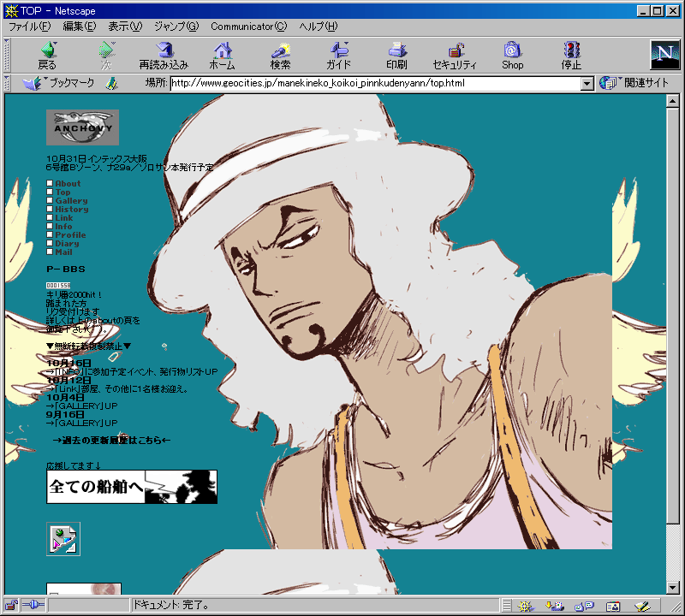Open the History page link
This screenshot has height=616, width=685.
[72, 209]
